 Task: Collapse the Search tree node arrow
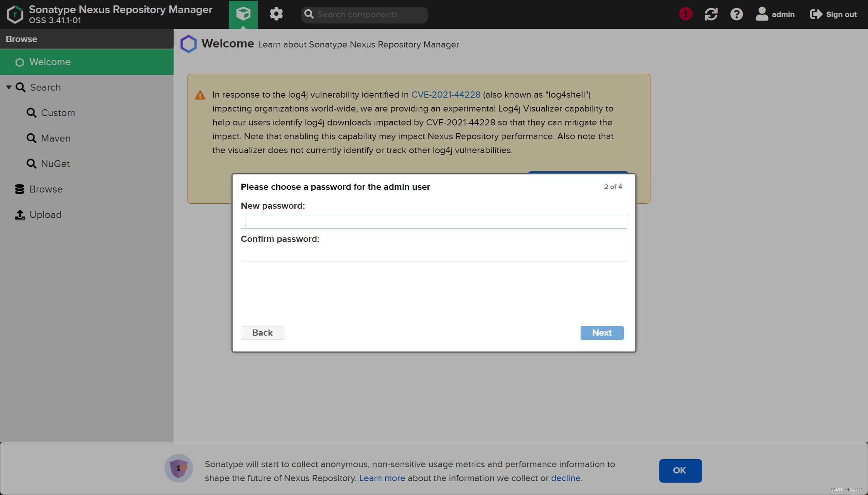coord(8,88)
